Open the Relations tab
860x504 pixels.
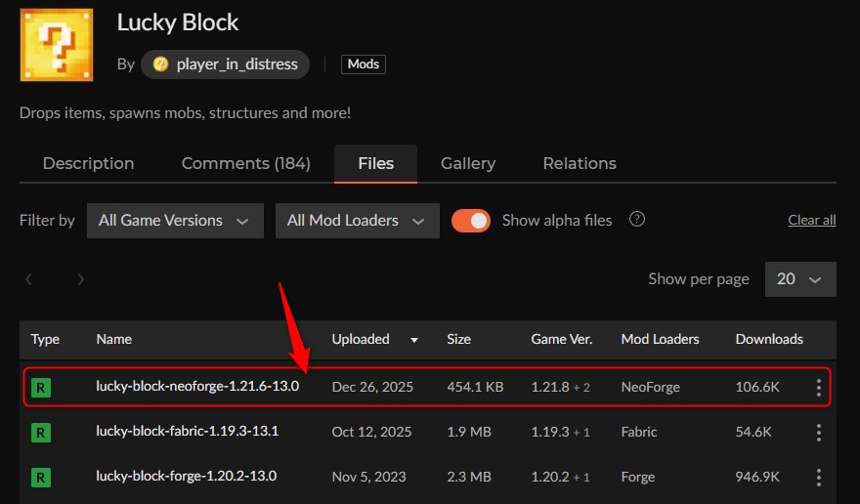[x=579, y=163]
